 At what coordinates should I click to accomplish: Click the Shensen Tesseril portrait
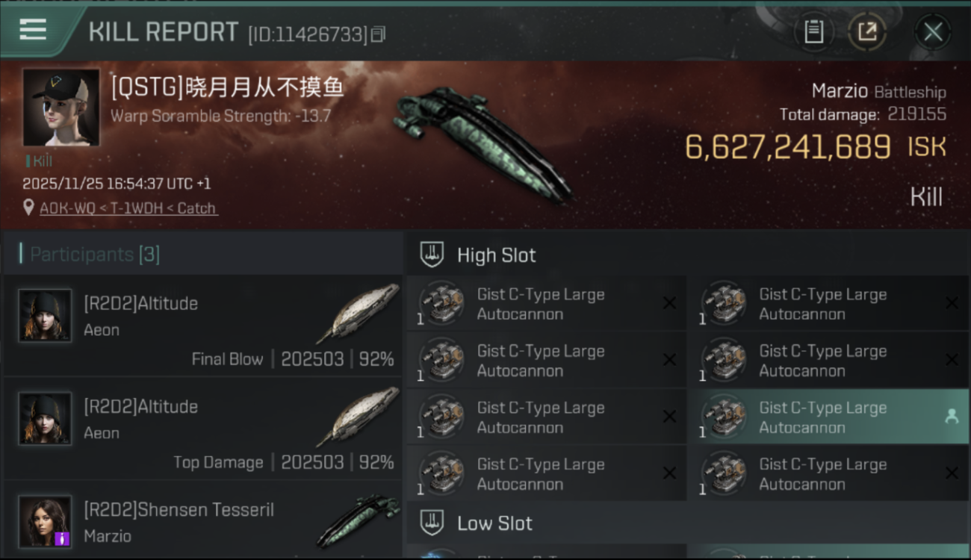click(46, 520)
